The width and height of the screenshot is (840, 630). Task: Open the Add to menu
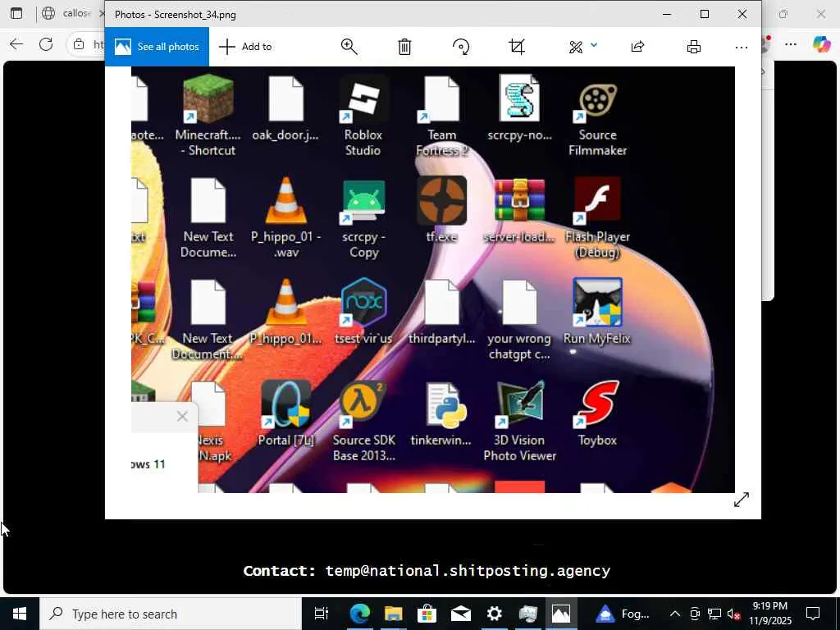click(x=246, y=47)
